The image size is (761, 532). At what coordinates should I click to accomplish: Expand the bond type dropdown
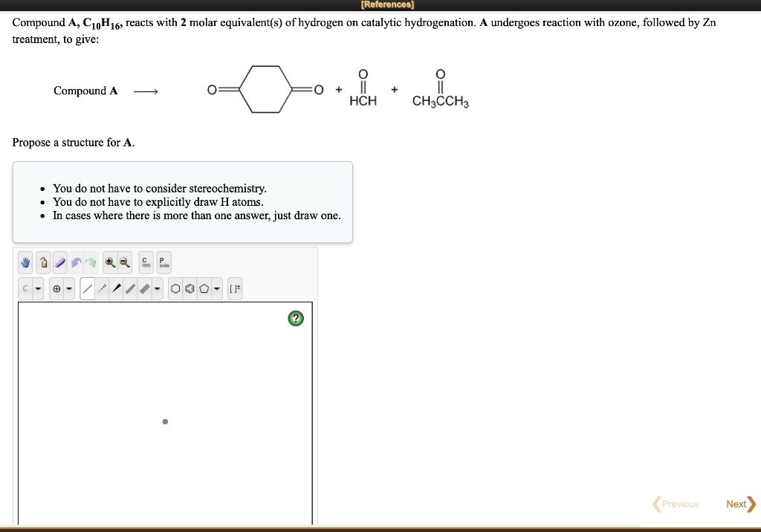157,288
